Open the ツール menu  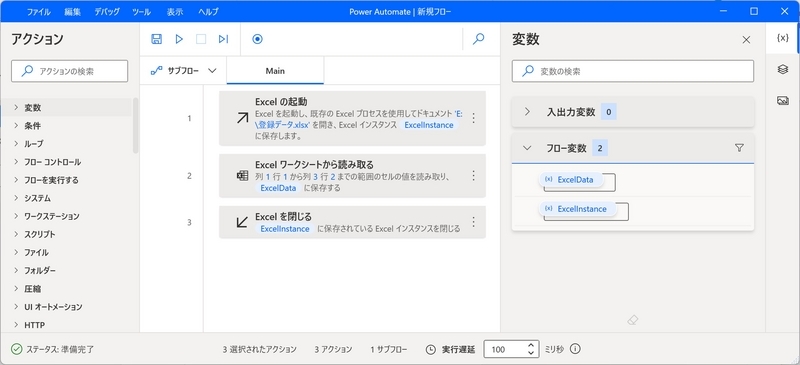pyautogui.click(x=141, y=12)
